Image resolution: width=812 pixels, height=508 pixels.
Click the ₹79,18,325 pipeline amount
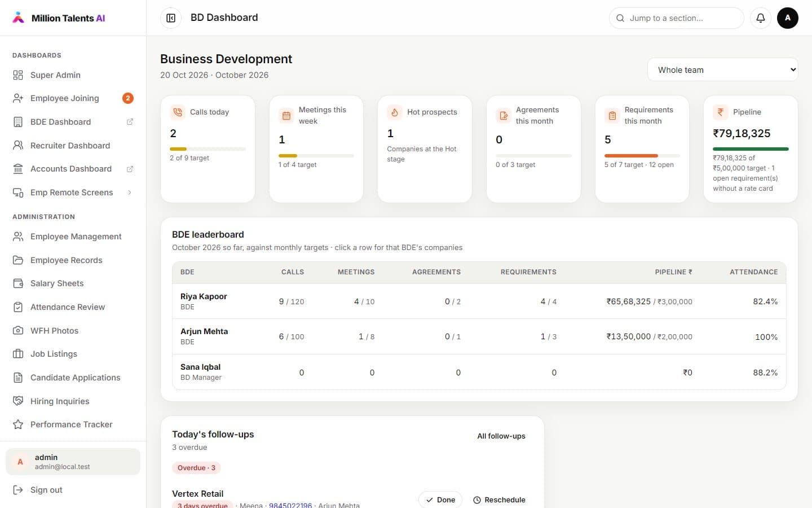click(x=742, y=134)
